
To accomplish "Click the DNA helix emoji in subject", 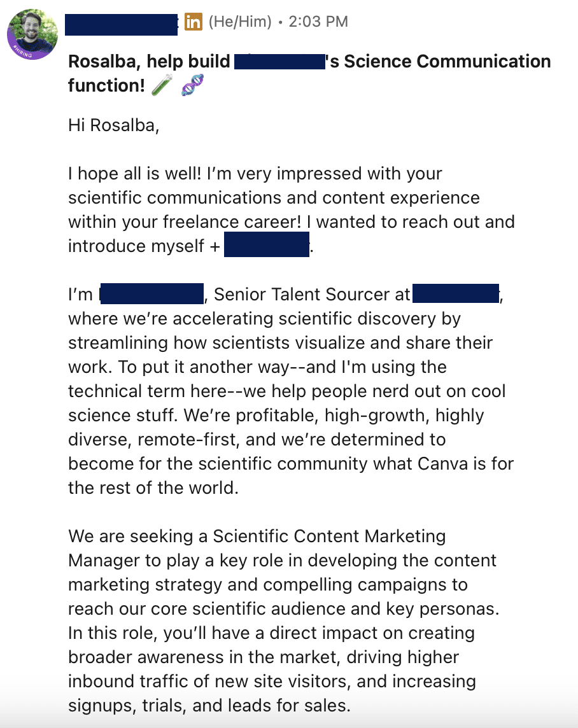I will click(x=192, y=86).
